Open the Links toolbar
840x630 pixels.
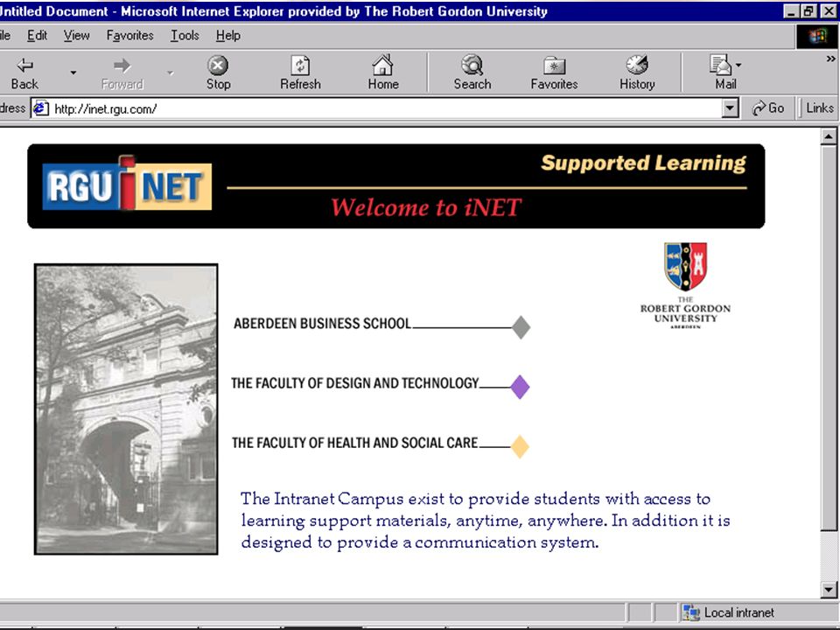820,108
